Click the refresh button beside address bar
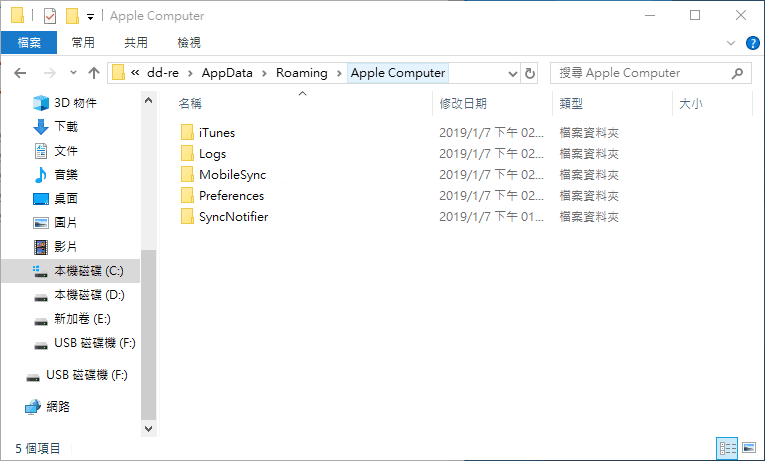The width and height of the screenshot is (765, 461). click(530, 73)
